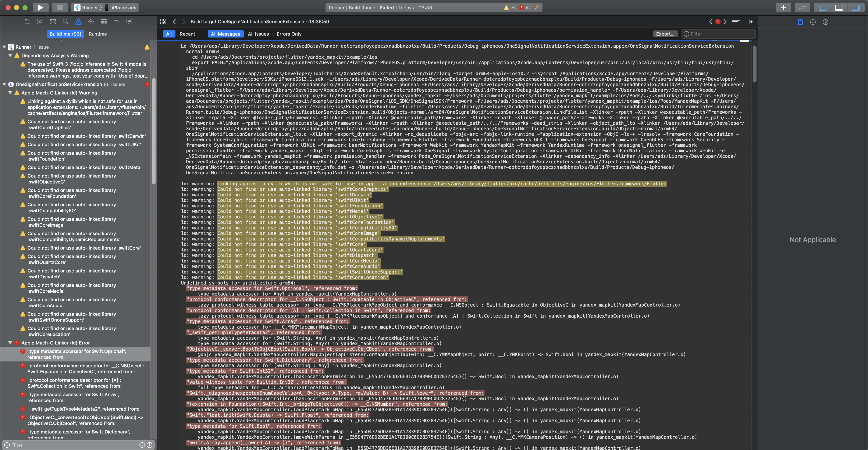Screen dimensions: 868x450
Task: Jump to next issue arrow
Action: tap(725, 22)
